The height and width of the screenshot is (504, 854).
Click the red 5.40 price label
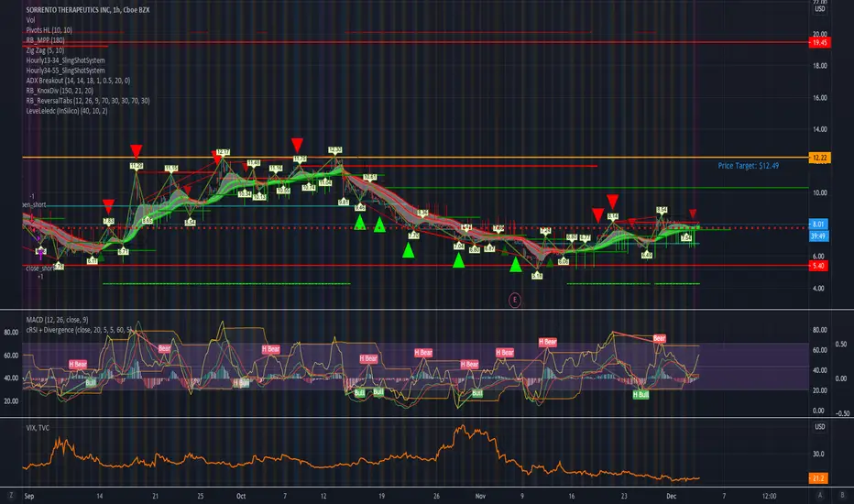[x=818, y=266]
